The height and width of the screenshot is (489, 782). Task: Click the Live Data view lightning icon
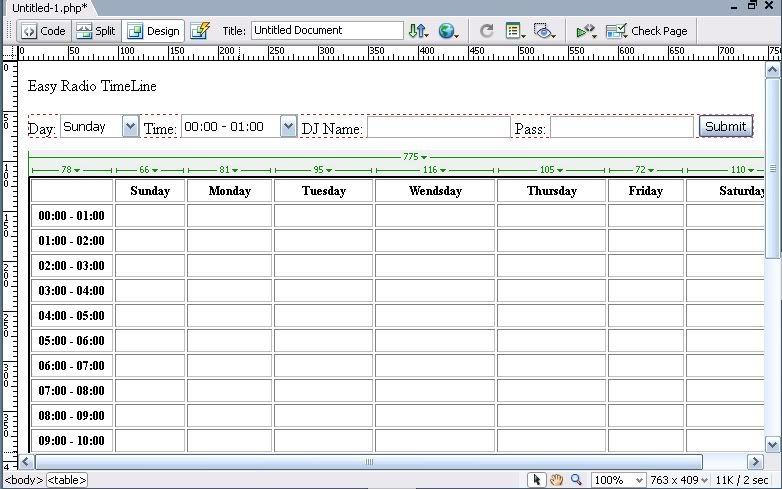(x=200, y=31)
